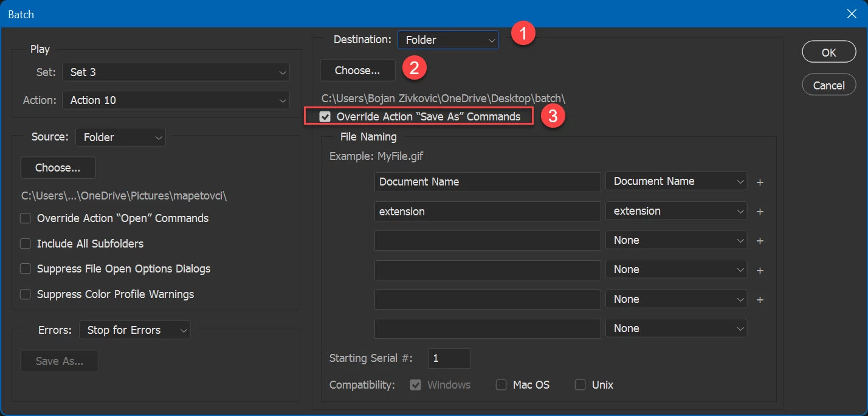Click the disabled Save As button

pos(60,361)
